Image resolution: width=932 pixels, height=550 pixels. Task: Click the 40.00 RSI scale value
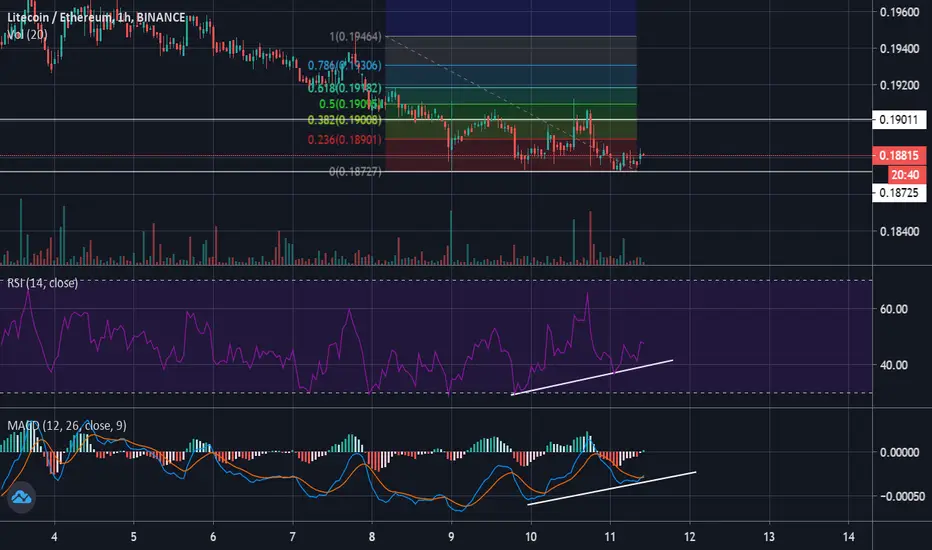click(x=893, y=364)
